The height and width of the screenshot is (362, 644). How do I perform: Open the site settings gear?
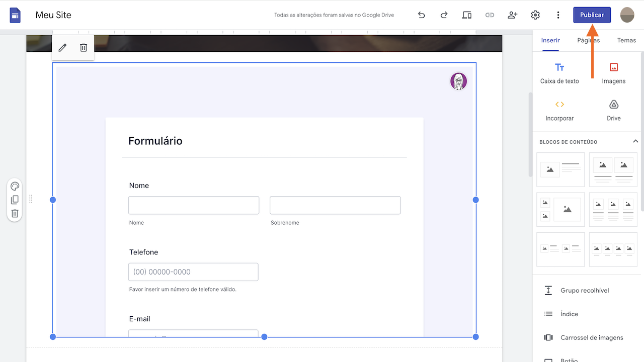click(535, 15)
